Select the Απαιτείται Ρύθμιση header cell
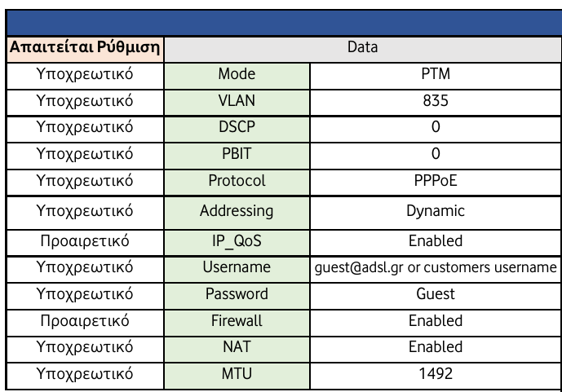 click(84, 49)
